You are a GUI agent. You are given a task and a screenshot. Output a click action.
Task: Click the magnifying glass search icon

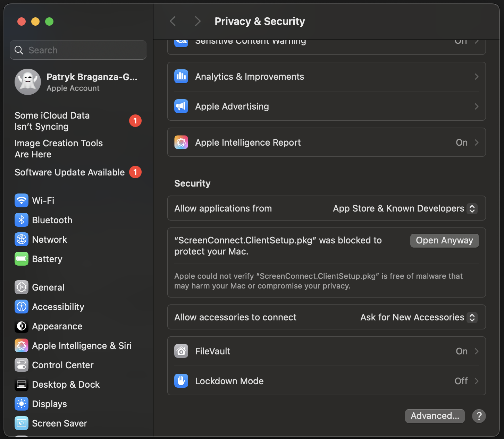tap(19, 50)
